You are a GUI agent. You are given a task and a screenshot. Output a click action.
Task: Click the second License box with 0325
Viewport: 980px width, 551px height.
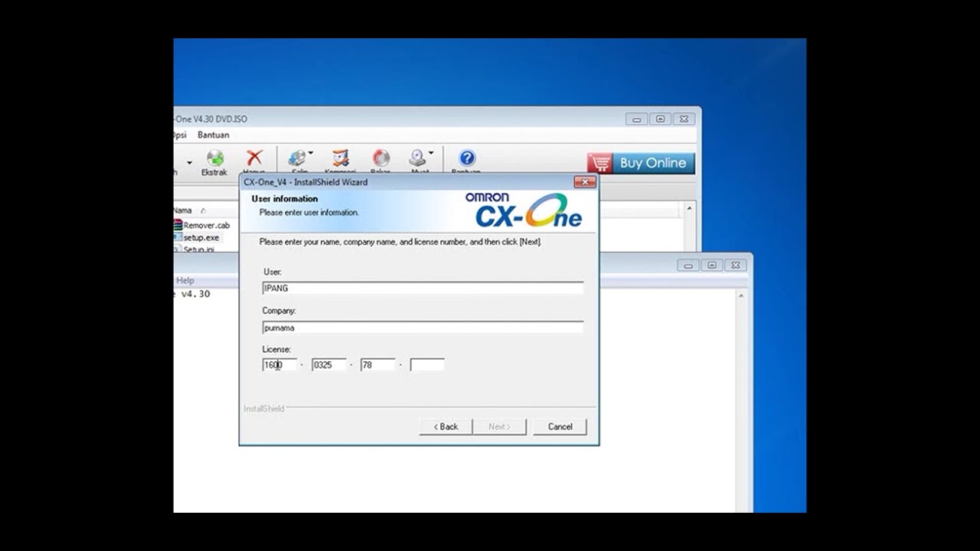tap(329, 365)
